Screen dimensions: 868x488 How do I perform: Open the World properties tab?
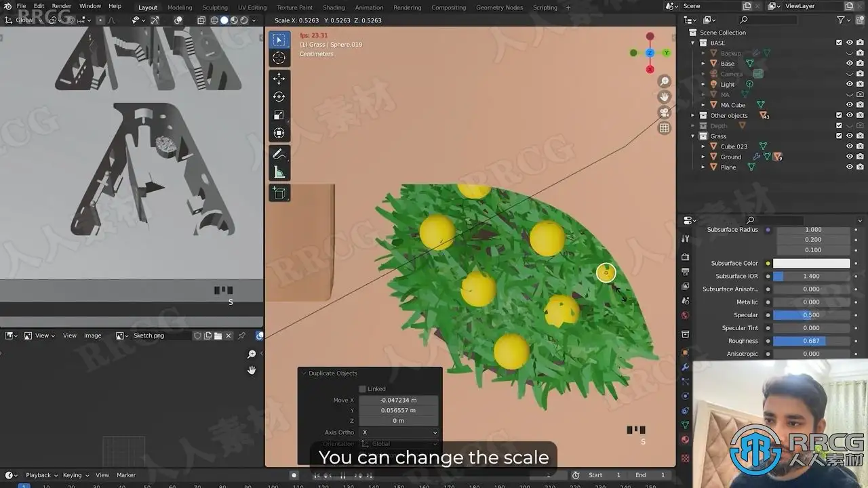pos(685,316)
